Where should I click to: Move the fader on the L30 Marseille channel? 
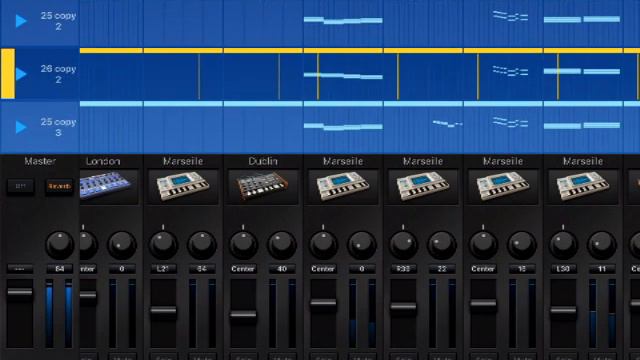[x=563, y=311]
